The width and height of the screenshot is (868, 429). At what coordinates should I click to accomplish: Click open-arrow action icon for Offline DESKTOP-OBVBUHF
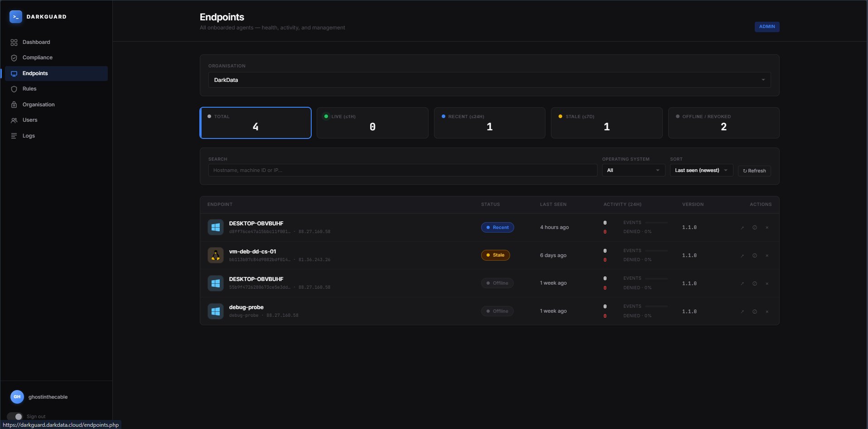pyautogui.click(x=742, y=284)
